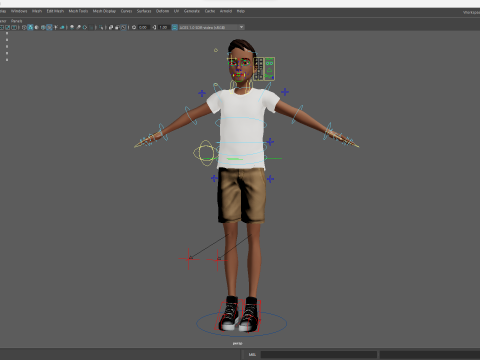Screen dimensions: 480x360
Task: Toggle viewport shadows icon
Action: (62, 27)
